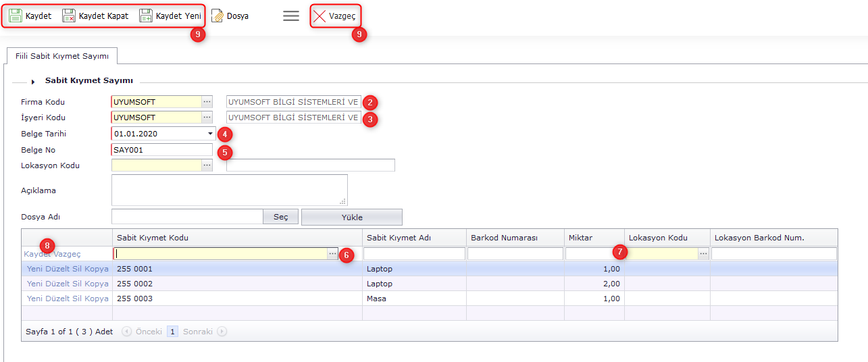Go to the Sonraki page arrow
This screenshot has height=362, width=868.
(x=222, y=332)
